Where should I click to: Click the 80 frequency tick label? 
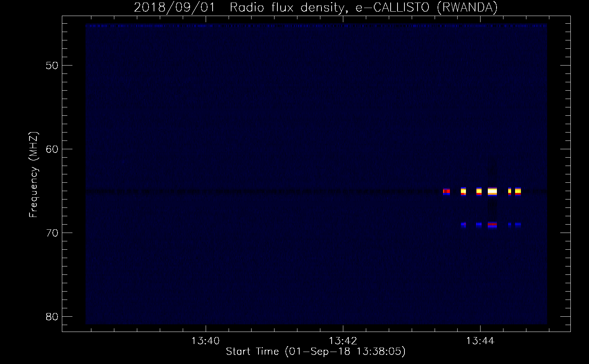(52, 317)
